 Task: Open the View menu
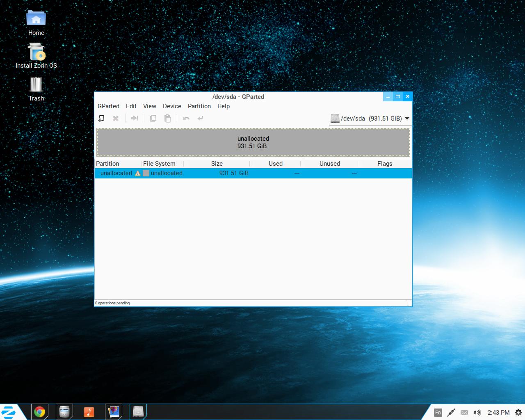pos(149,106)
